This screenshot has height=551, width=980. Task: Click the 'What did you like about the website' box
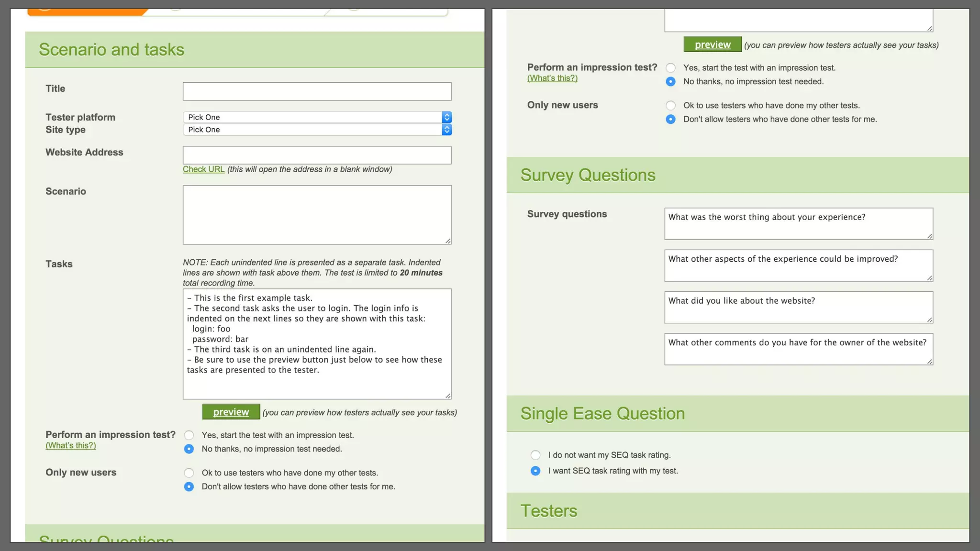point(798,307)
